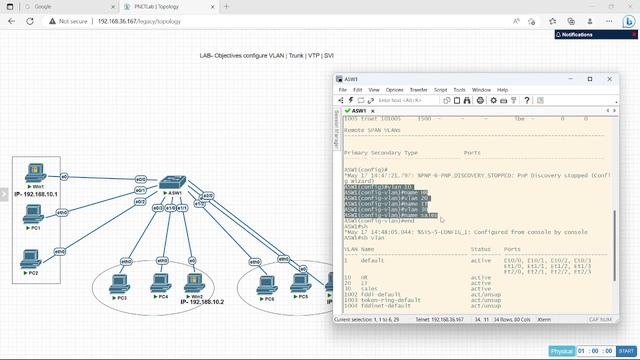The image size is (640, 360).
Task: Click the browser address bar URL
Action: (139, 21)
